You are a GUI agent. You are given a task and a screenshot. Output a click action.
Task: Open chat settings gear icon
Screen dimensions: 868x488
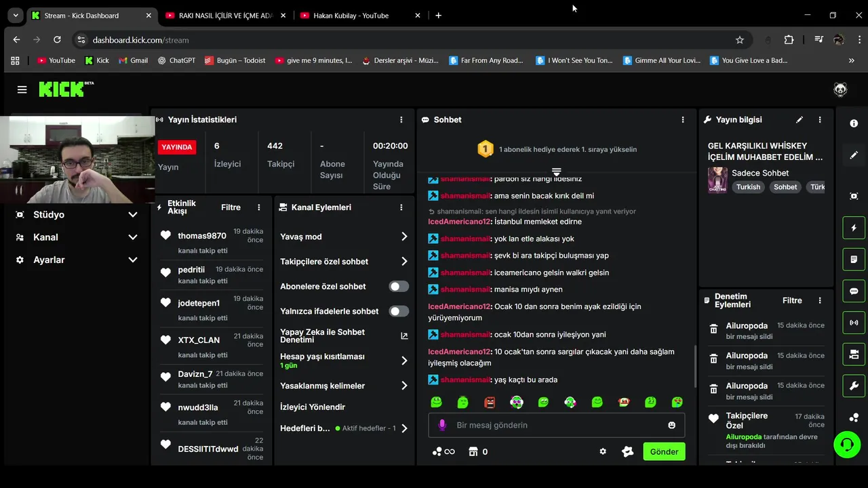(x=603, y=451)
